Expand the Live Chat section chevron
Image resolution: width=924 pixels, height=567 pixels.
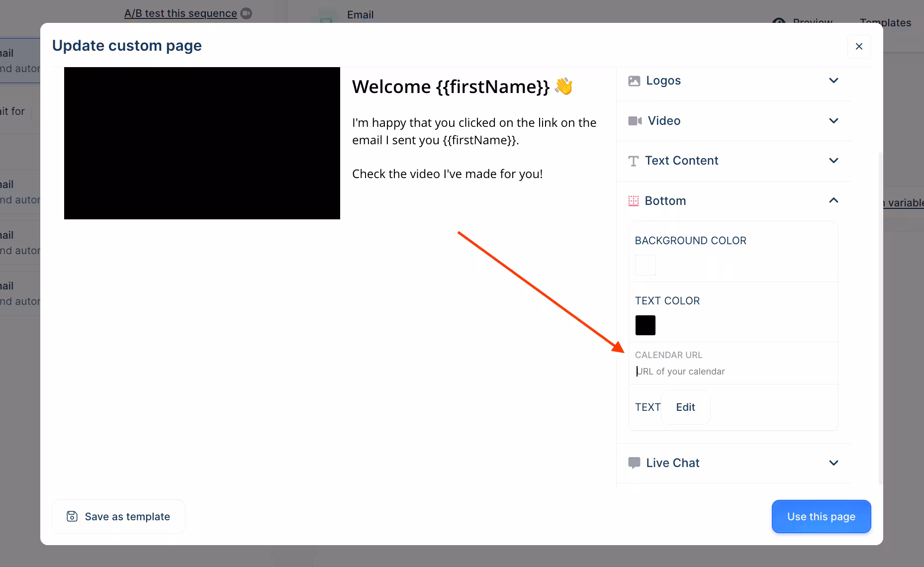pyautogui.click(x=834, y=463)
